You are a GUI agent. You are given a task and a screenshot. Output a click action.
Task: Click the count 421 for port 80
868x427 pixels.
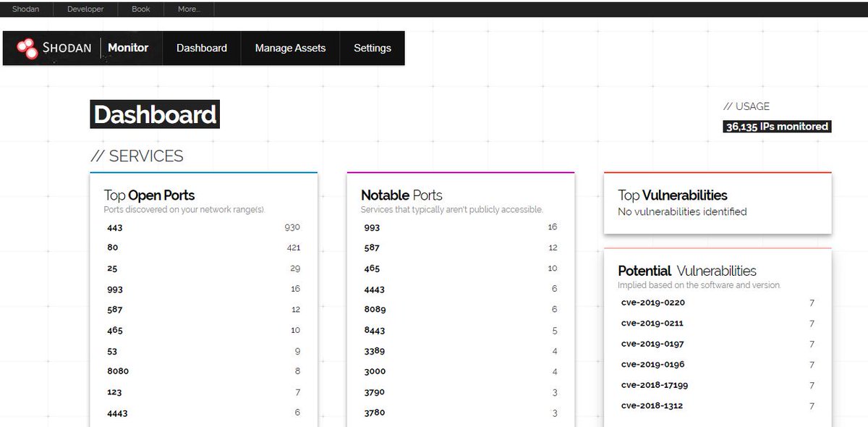click(293, 248)
